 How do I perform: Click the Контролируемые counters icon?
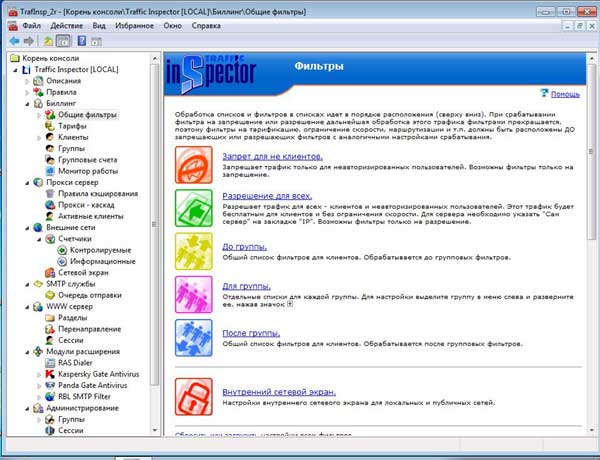click(62, 250)
